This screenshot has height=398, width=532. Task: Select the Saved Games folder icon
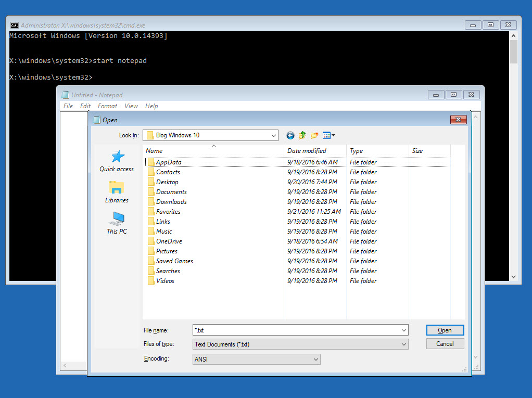[151, 261]
